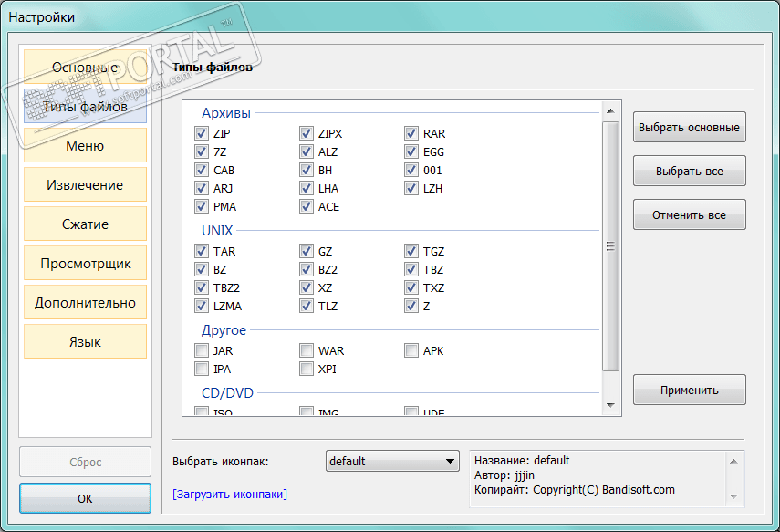This screenshot has height=532, width=780.
Task: Click the Название: default info line
Action: coord(522,460)
